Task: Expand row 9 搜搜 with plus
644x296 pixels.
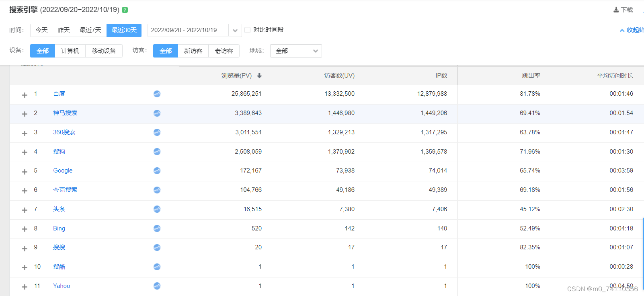Action: [25, 249]
